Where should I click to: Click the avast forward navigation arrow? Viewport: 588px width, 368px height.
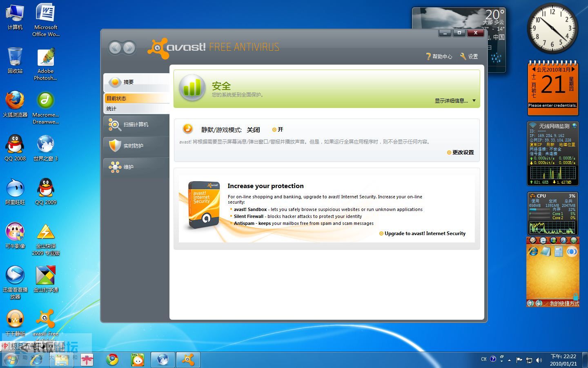(x=129, y=48)
